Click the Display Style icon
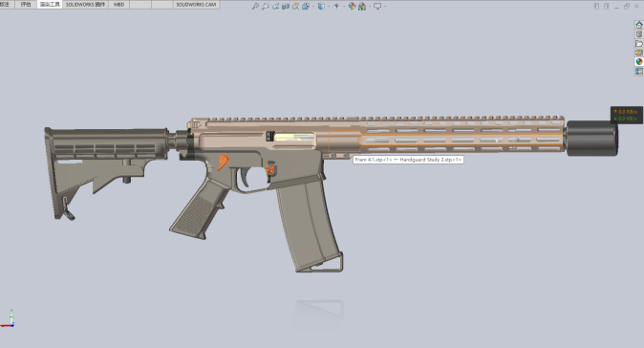 coord(322,6)
